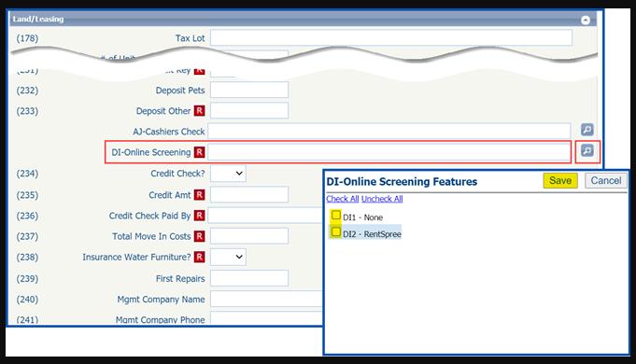Image resolution: width=636 pixels, height=364 pixels.
Task: Click the Check All link
Action: 343,199
